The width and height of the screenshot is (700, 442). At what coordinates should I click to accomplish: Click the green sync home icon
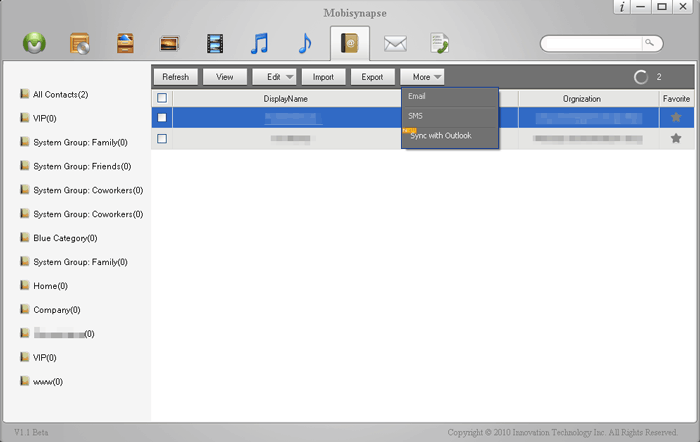point(37,43)
